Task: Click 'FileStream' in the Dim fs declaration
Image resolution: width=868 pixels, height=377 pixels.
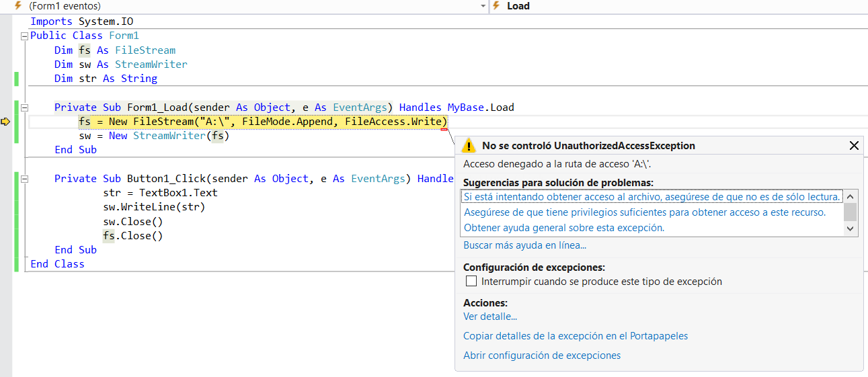Action: (x=145, y=50)
